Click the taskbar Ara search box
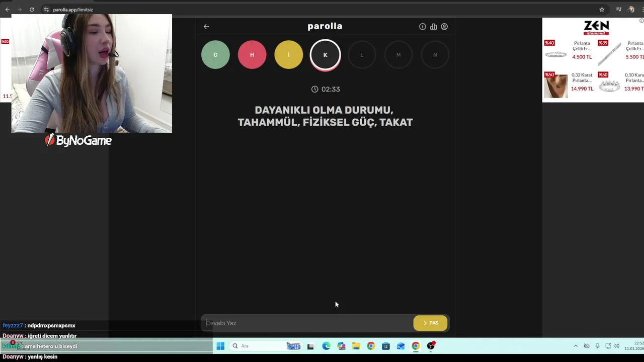The width and height of the screenshot is (644, 362). (x=267, y=346)
